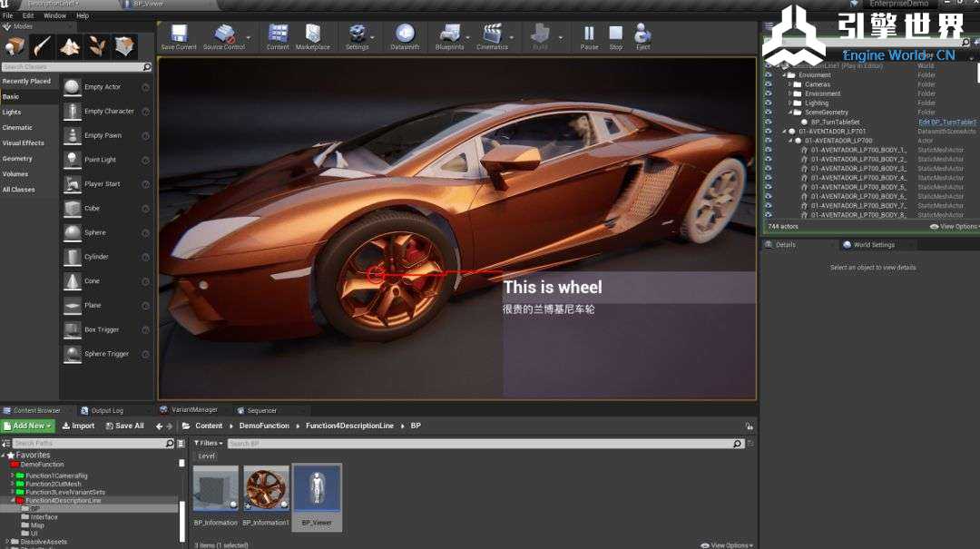The width and height of the screenshot is (980, 549).
Task: Stop the play session
Action: click(x=615, y=34)
